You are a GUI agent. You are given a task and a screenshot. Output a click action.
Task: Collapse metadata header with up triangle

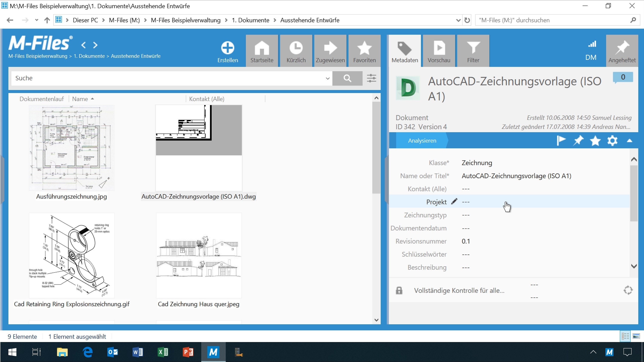pos(629,141)
